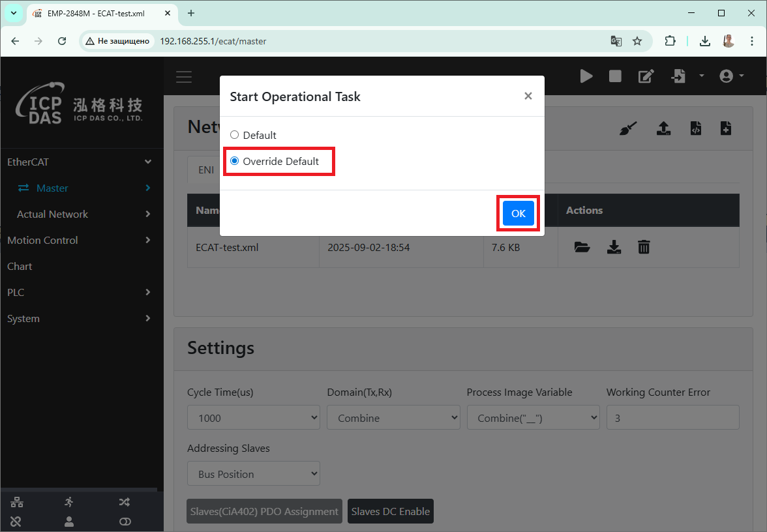Viewport: 767px width, 532px height.
Task: Click the add new file icon
Action: click(725, 128)
